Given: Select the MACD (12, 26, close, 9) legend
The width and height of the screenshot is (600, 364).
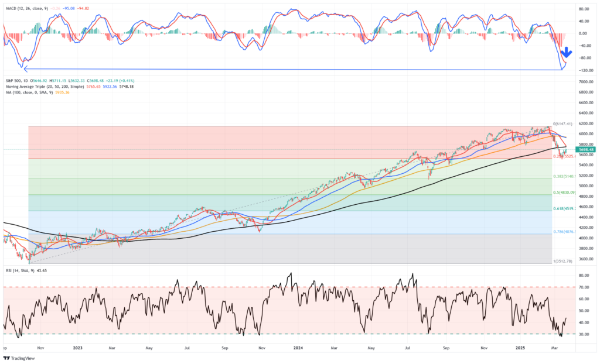Looking at the screenshot, I should [x=27, y=8].
